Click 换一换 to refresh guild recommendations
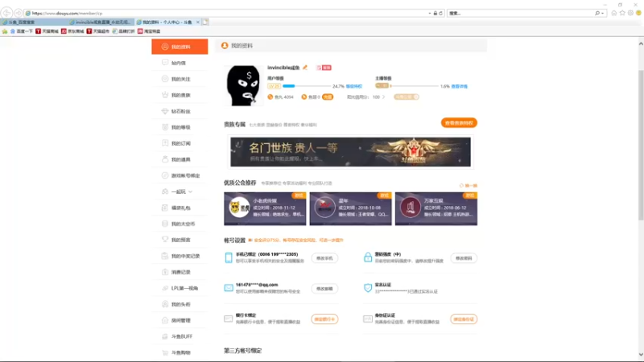The height and width of the screenshot is (362, 644). pyautogui.click(x=469, y=186)
